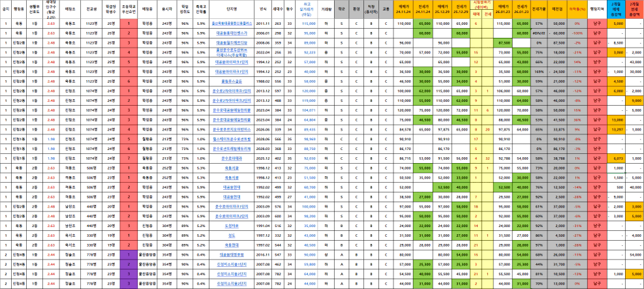Select the 평수 column header
The image size is (644, 289).
click(290, 10)
